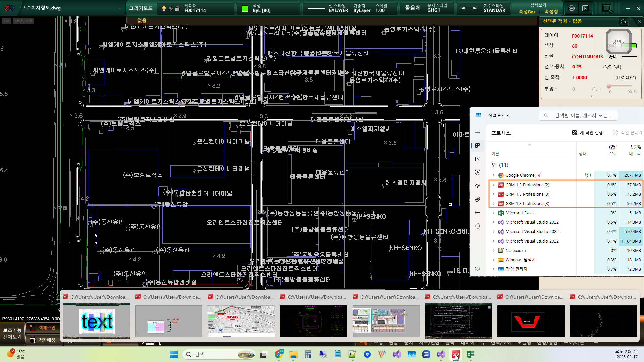The width and height of the screenshot is (644, 362).
Task: Toggle the 속성창 display option
Action: (x=551, y=12)
